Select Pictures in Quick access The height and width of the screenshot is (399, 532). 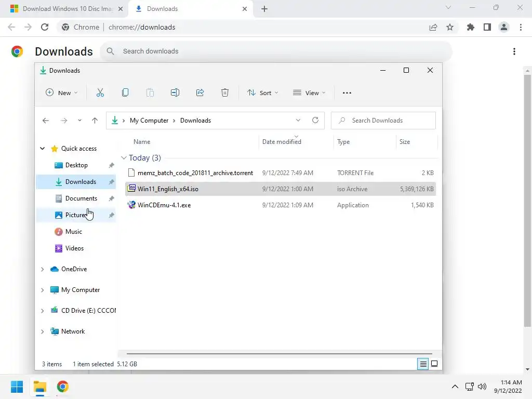(76, 215)
